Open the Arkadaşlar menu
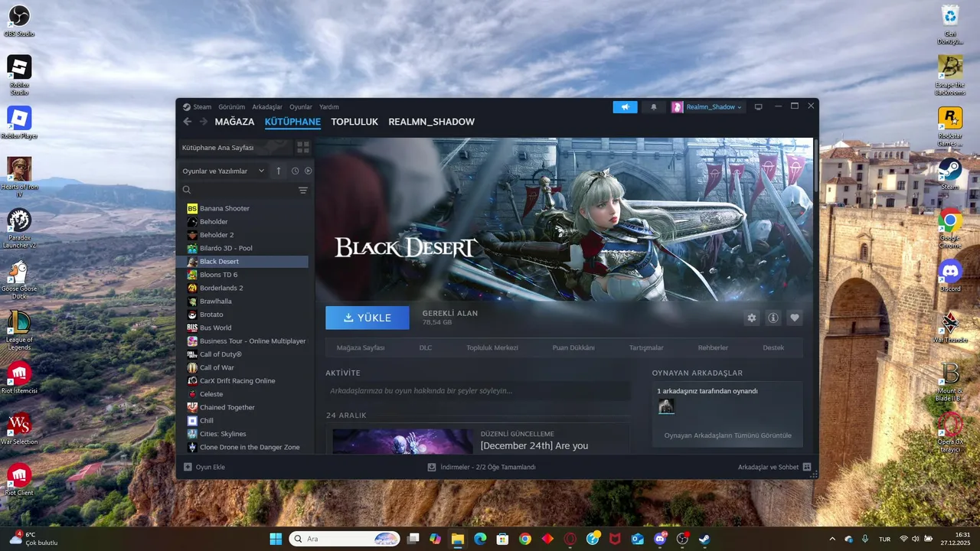 (267, 107)
